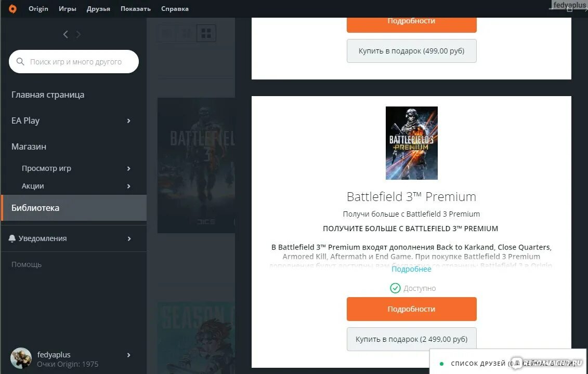Click the notifications bell icon
This screenshot has height=374, width=588.
(x=12, y=238)
